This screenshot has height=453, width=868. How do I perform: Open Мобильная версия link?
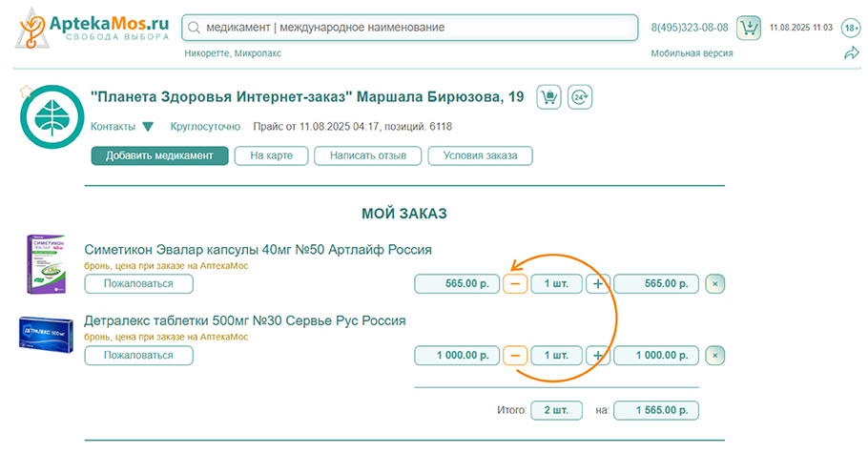(692, 53)
